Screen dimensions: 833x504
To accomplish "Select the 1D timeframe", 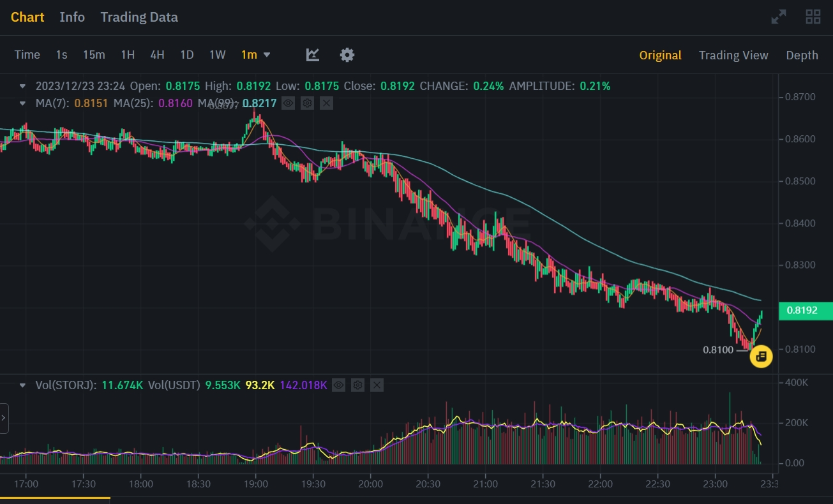I will (186, 55).
